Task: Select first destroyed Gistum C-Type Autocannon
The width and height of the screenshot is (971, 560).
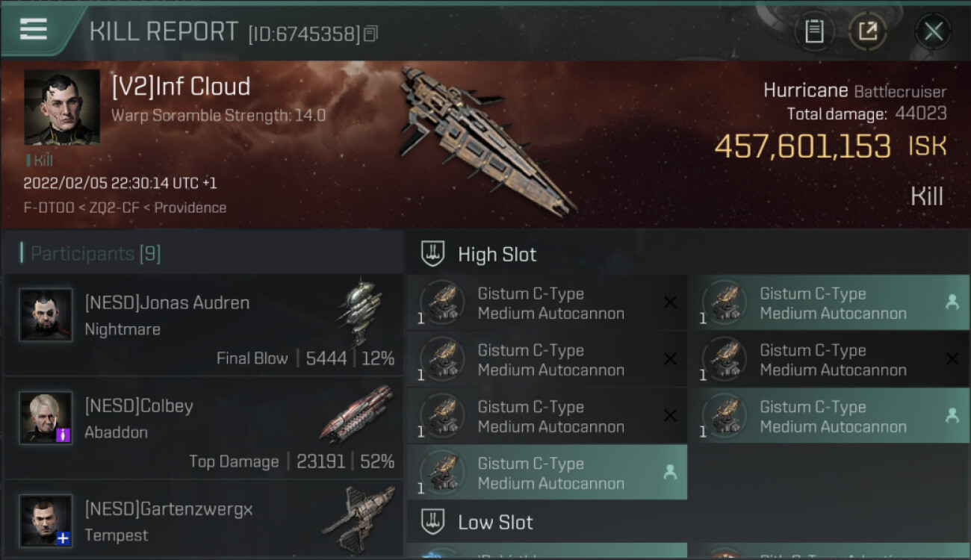Action: click(547, 303)
